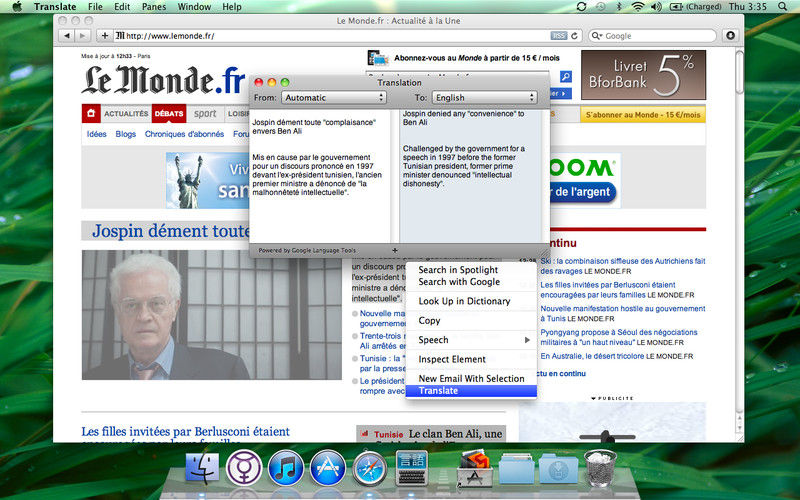
Task: Go forward with Safari's forward arrow
Action: (82, 36)
